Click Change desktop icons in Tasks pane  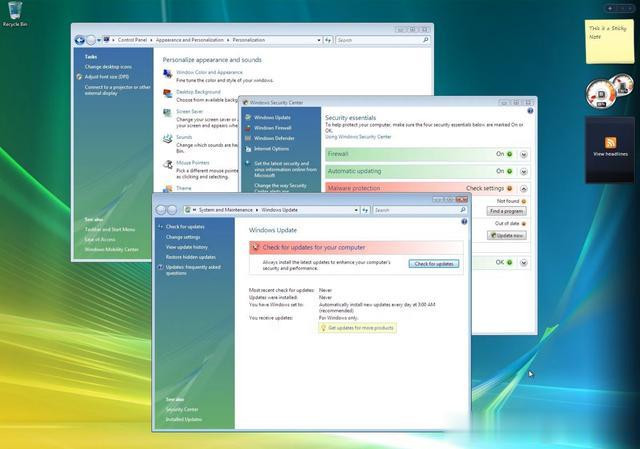(x=108, y=67)
